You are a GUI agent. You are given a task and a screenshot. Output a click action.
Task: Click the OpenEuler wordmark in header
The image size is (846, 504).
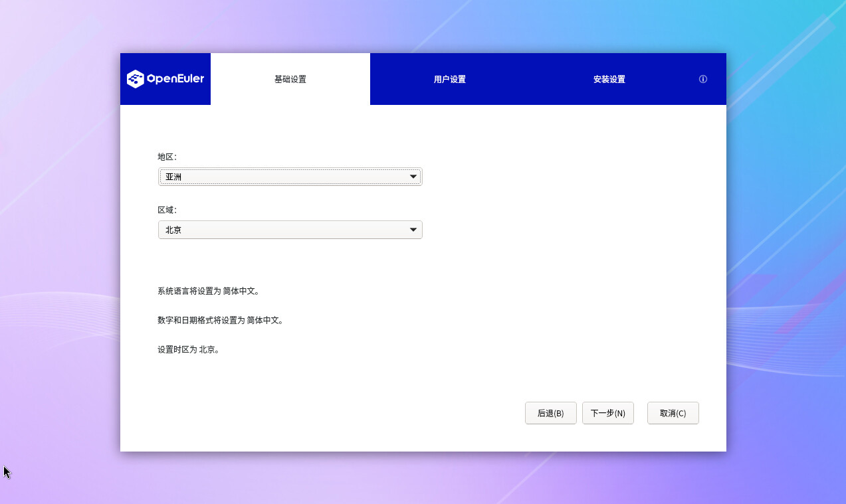175,79
